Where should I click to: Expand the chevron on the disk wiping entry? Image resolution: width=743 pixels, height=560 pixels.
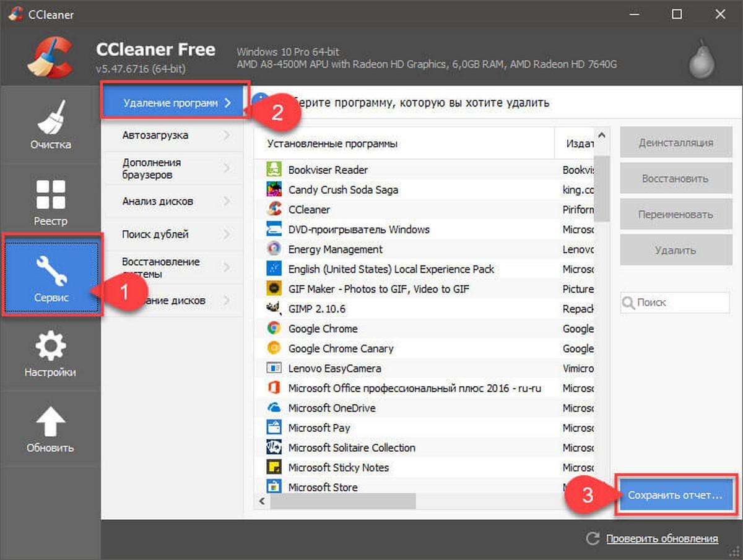226,301
